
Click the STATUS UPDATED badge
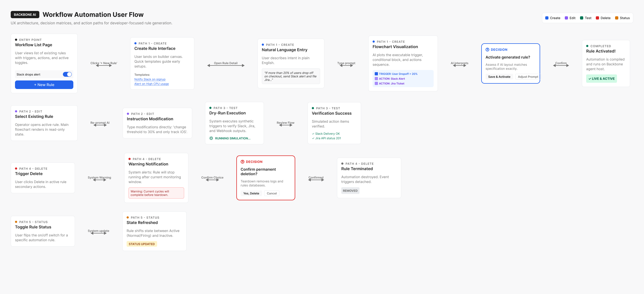tap(142, 244)
